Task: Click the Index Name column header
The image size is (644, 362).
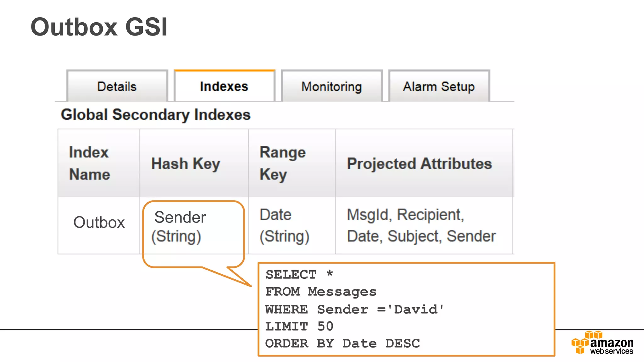Action: click(90, 163)
